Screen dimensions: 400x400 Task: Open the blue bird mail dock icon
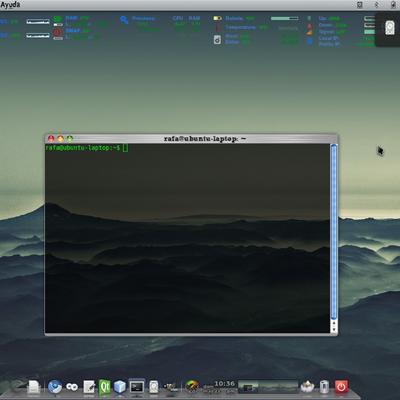[x=55, y=387]
